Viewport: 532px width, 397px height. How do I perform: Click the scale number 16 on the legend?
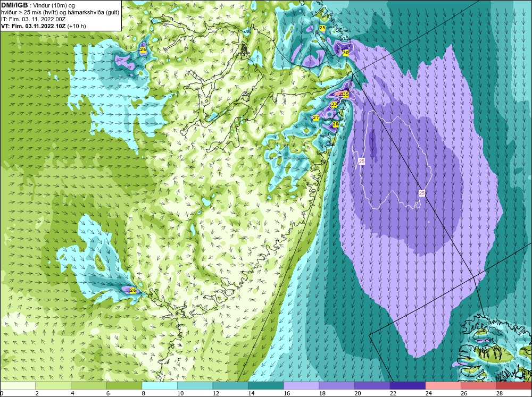287,393
